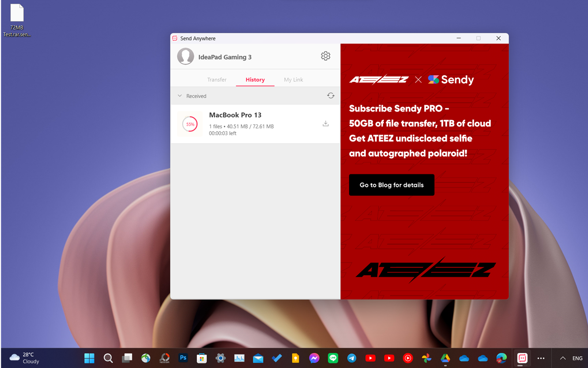Image resolution: width=588 pixels, height=368 pixels.
Task: Switch to the My Link tab
Action: pyautogui.click(x=293, y=79)
